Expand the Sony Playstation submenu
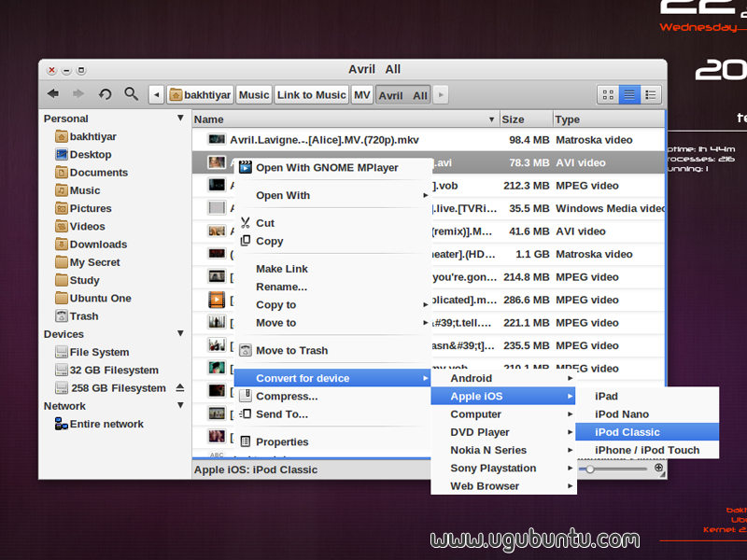This screenshot has height=560, width=747. pos(503,469)
